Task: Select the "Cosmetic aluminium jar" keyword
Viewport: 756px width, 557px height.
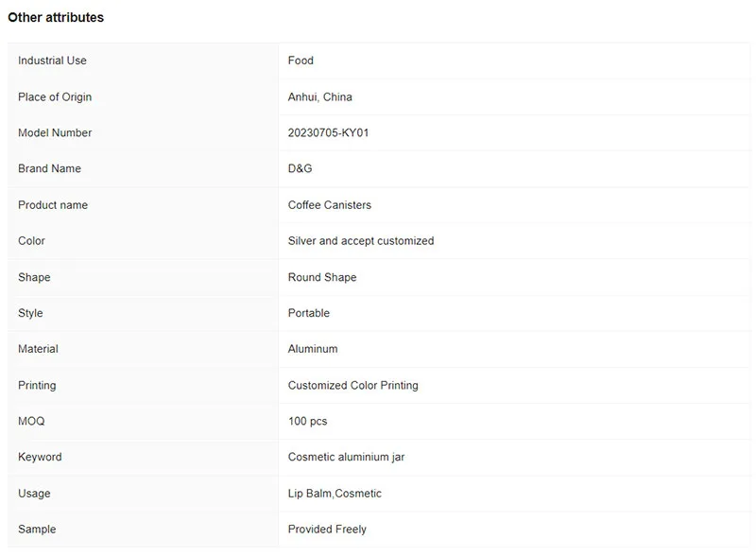Action: pos(346,457)
